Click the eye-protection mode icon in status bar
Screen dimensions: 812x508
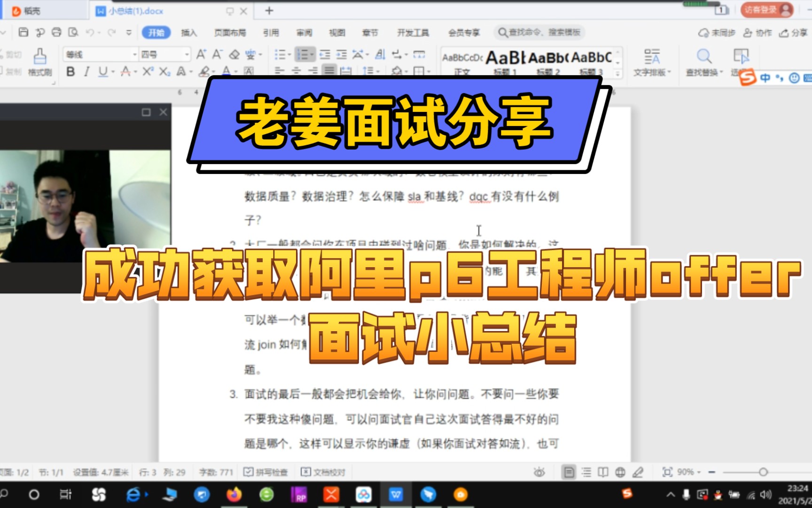coord(539,472)
